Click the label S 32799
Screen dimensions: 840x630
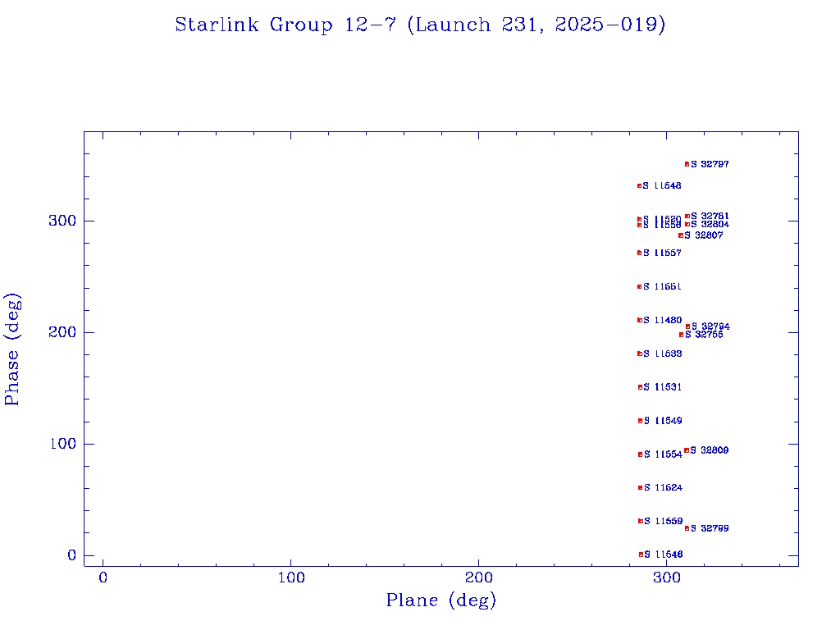pyautogui.click(x=710, y=529)
